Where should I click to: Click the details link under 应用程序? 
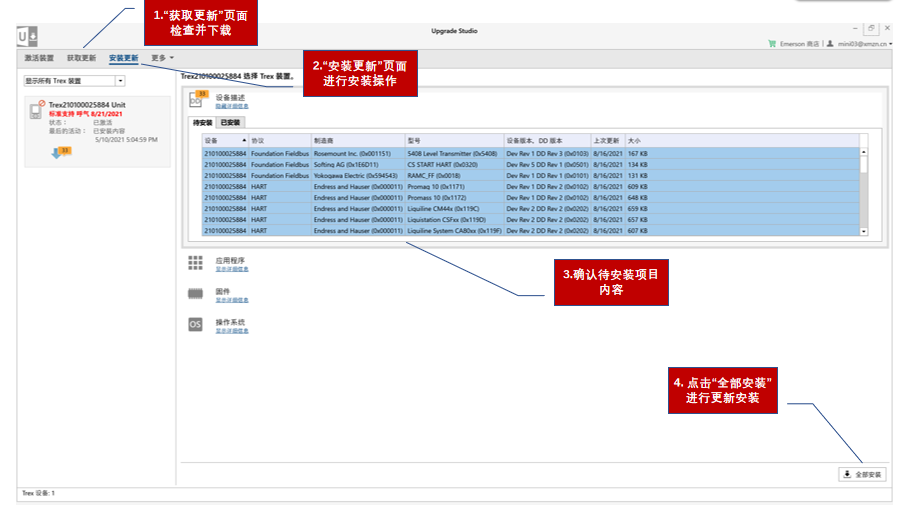click(x=232, y=269)
